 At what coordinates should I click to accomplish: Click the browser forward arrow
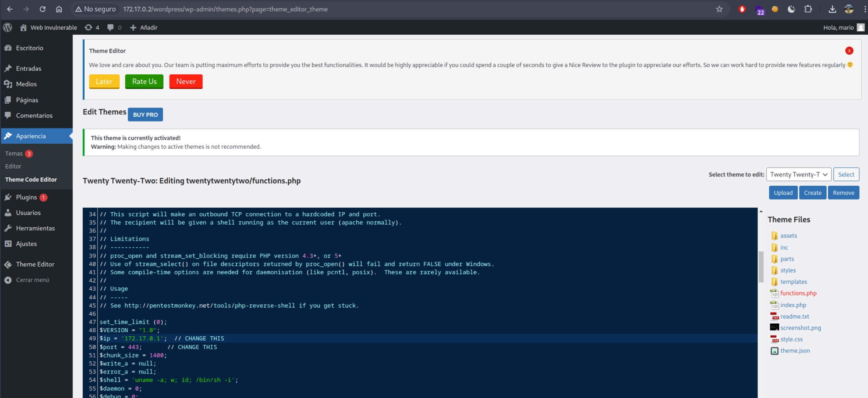click(26, 9)
